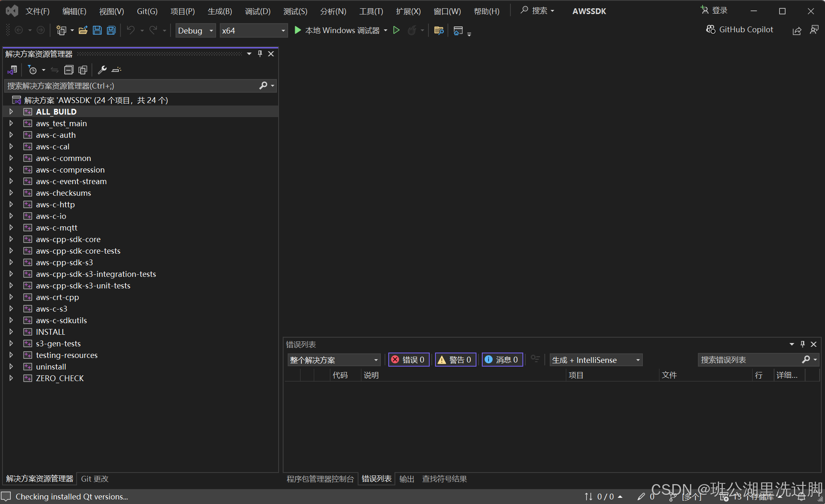Click the Undo arrow icon
This screenshot has width=825, height=504.
pyautogui.click(x=130, y=30)
